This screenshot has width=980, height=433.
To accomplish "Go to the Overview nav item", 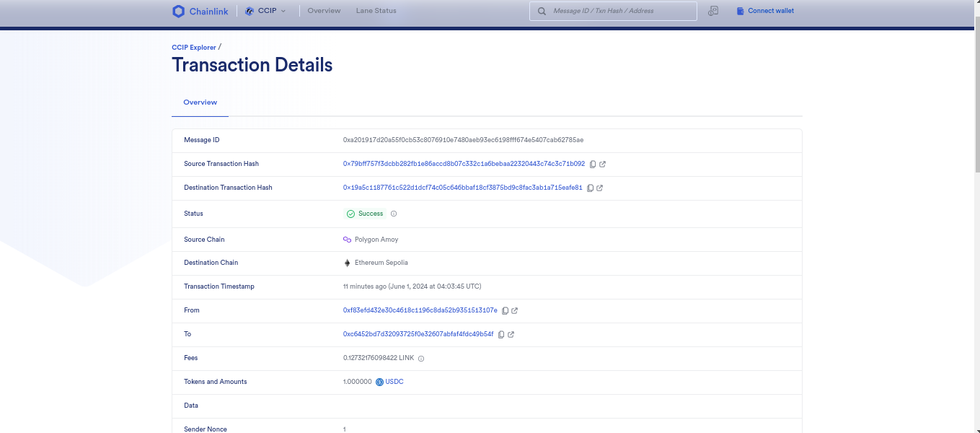I will (324, 11).
